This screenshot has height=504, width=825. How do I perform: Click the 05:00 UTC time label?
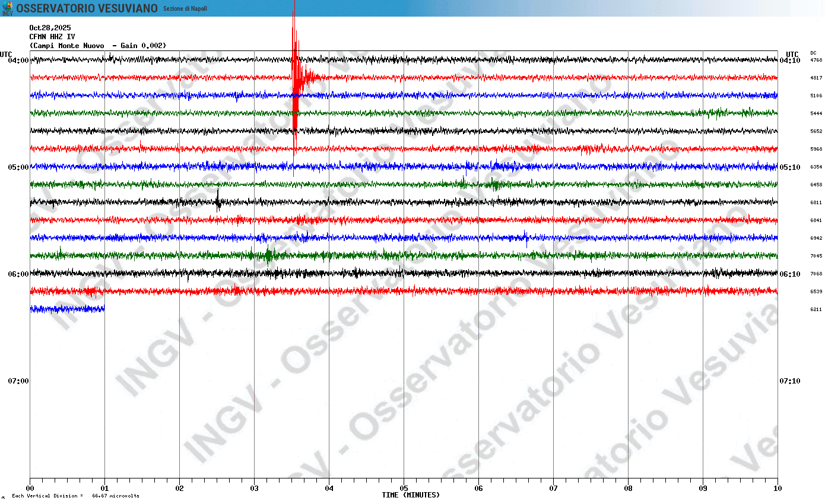(x=18, y=167)
